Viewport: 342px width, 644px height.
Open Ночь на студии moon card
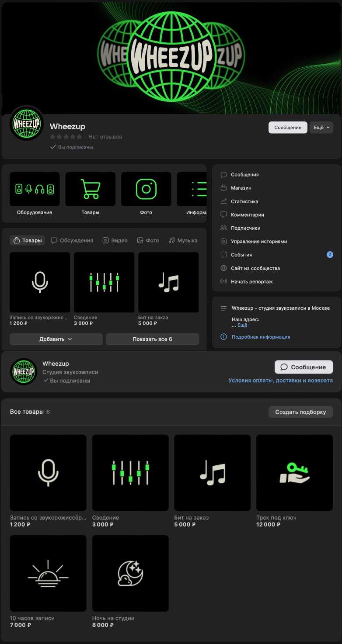(130, 573)
